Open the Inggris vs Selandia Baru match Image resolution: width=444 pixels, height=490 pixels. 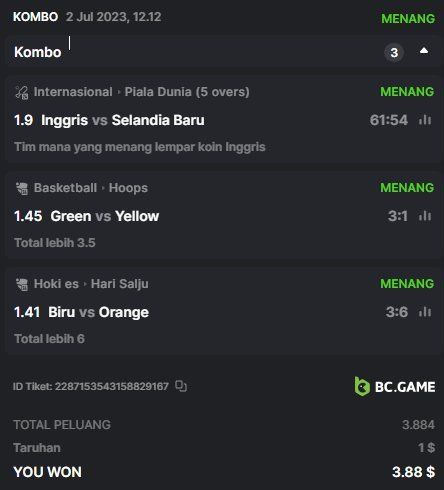123,120
